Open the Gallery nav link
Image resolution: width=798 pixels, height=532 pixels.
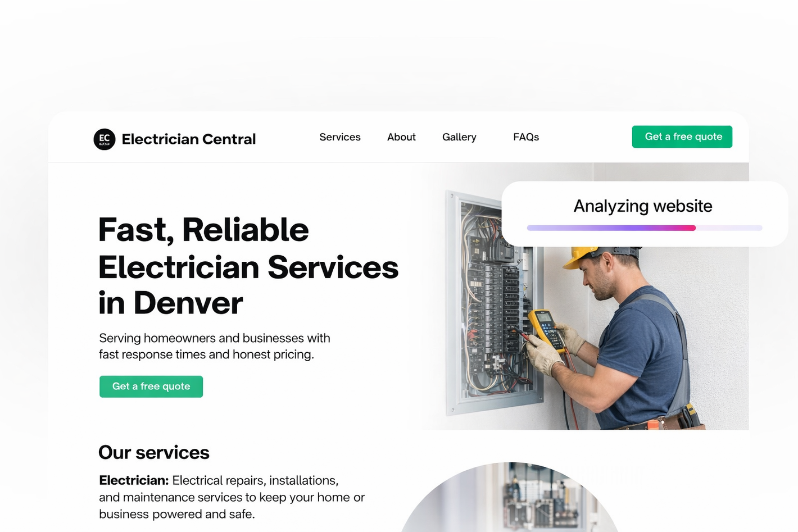coord(459,137)
